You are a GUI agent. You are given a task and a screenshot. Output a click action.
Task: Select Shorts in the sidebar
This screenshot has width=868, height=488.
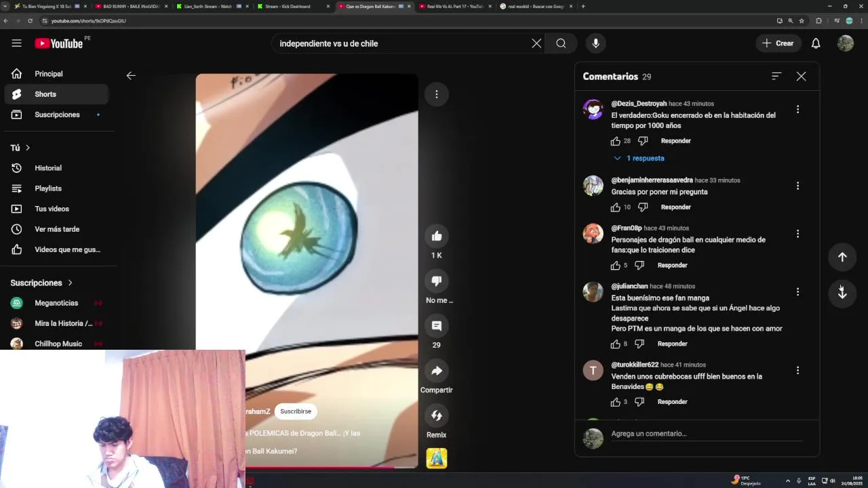pyautogui.click(x=56, y=94)
